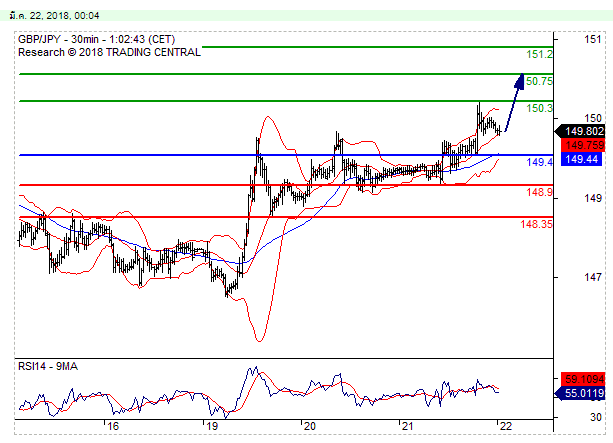Click the date axis label 19

coord(212,426)
